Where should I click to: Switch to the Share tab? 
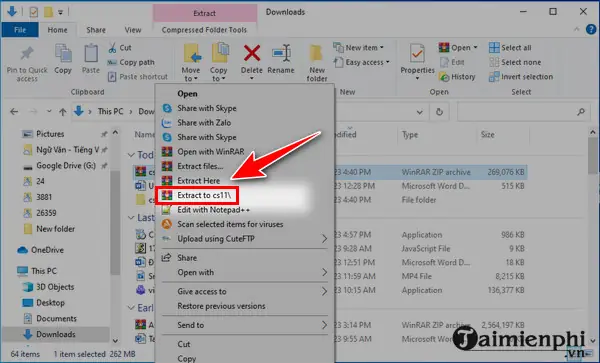coord(96,30)
